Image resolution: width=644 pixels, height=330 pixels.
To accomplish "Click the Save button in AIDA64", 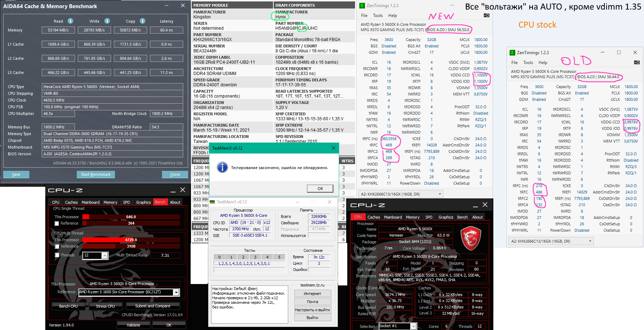I will (x=16, y=174).
